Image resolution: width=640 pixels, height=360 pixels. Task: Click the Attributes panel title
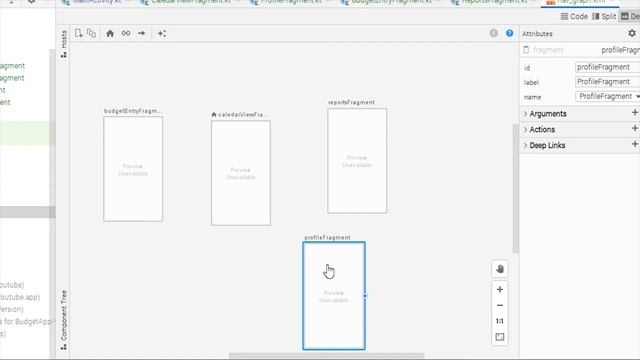(x=537, y=34)
